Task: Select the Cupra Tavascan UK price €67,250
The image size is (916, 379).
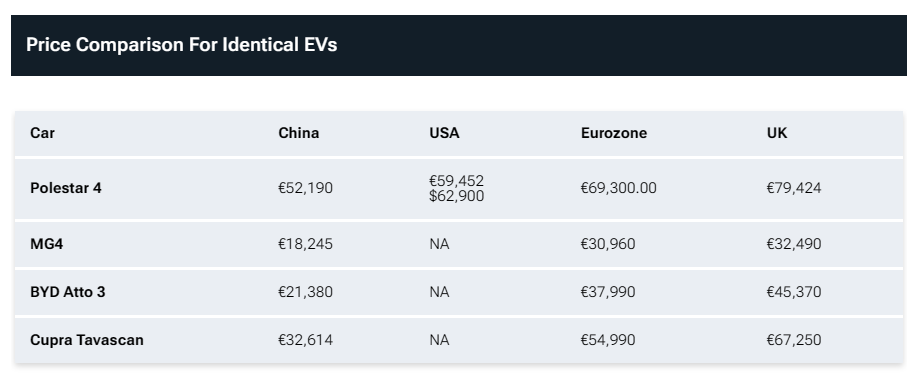Action: click(794, 339)
